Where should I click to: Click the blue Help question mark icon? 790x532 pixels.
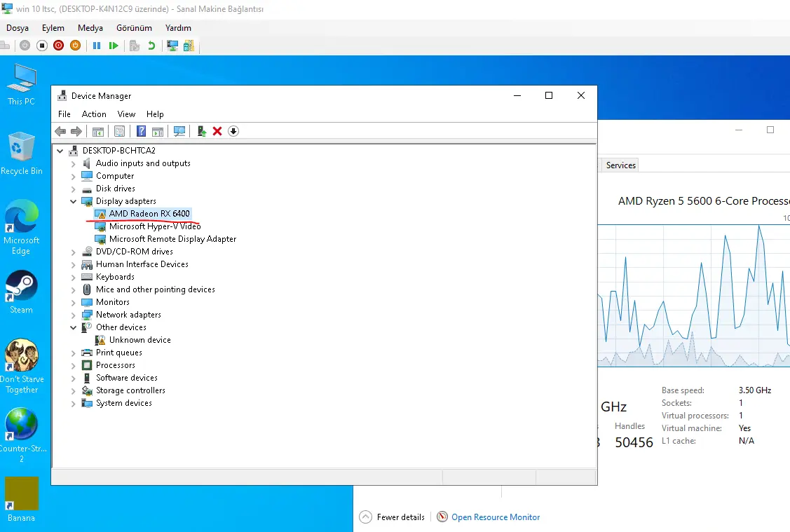[x=141, y=132]
